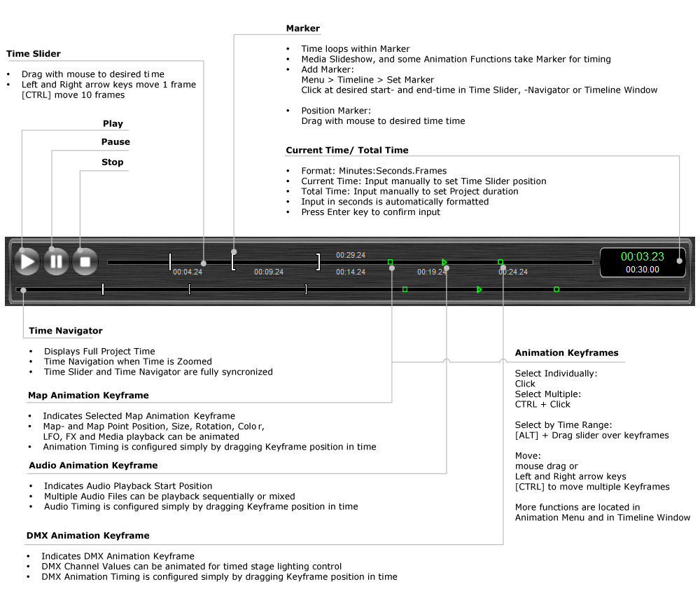This screenshot has width=700, height=596.
Task: Click the "Press Enter key to confirm input" line
Action: pos(370,212)
